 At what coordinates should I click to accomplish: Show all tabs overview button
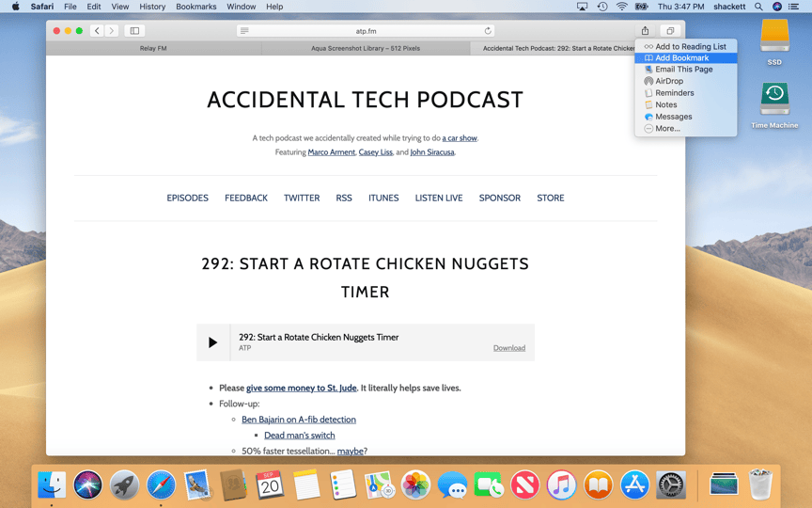click(670, 31)
